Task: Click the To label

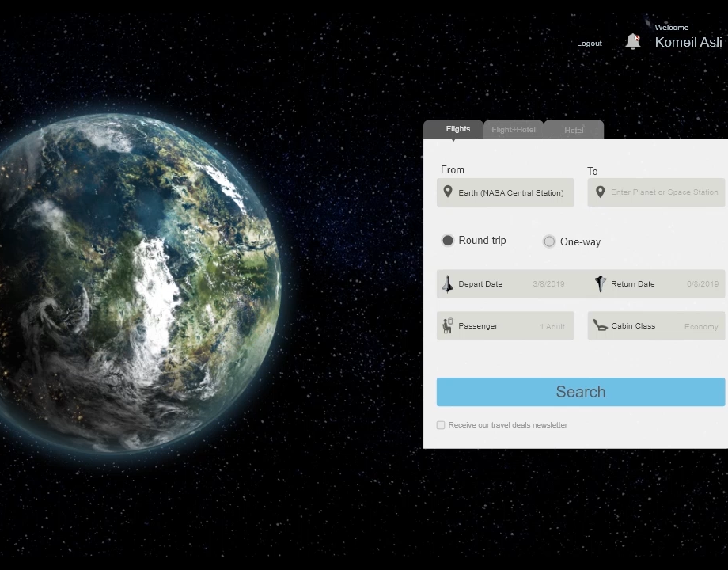Action: tap(593, 171)
